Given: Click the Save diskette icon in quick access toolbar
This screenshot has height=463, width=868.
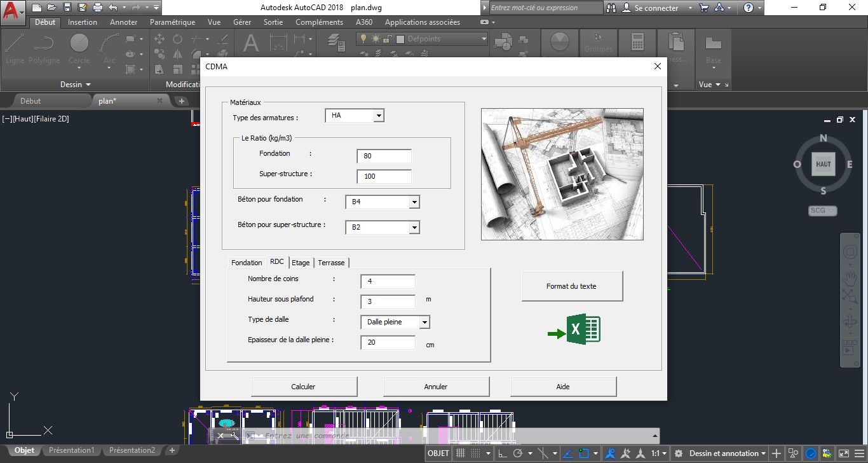Looking at the screenshot, I should (67, 8).
